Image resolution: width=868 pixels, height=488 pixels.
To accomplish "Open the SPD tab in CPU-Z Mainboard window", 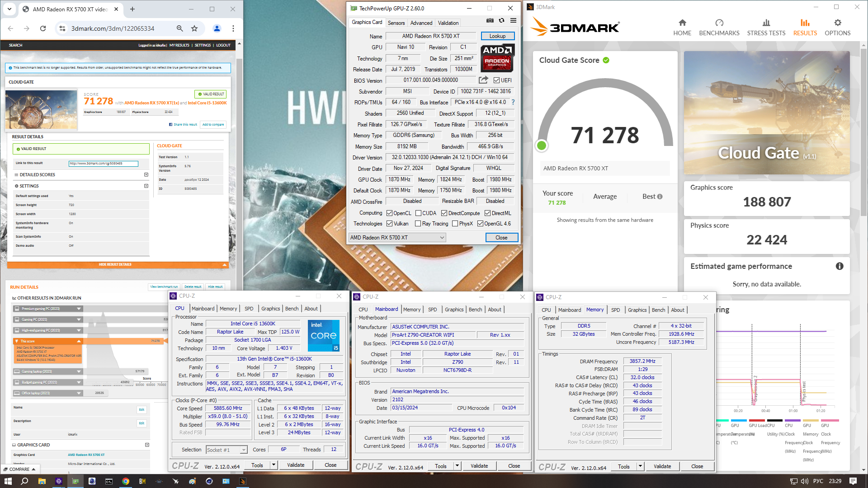I will pos(432,310).
